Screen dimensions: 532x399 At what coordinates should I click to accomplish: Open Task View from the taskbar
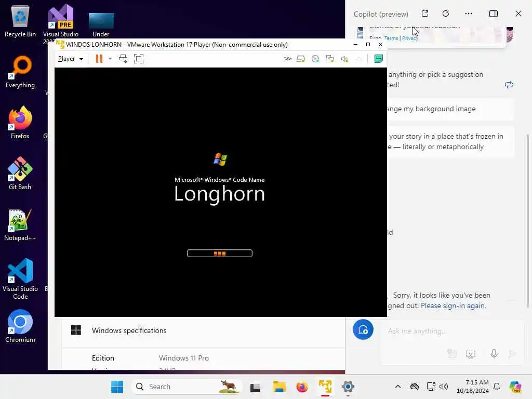(x=255, y=387)
